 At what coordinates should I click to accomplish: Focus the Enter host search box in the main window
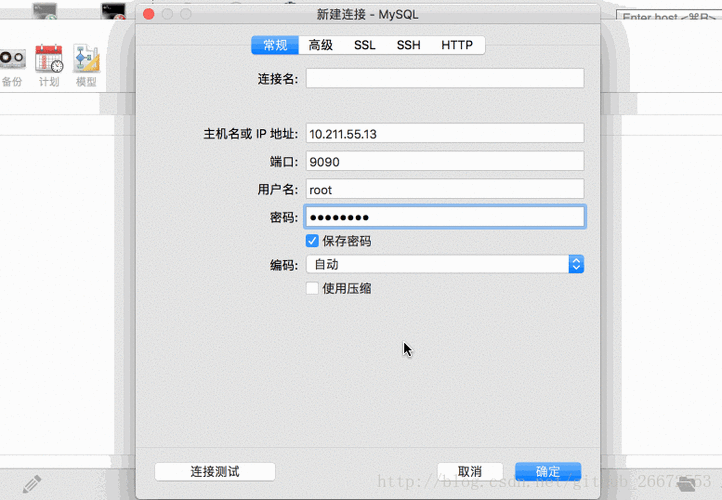point(669,17)
